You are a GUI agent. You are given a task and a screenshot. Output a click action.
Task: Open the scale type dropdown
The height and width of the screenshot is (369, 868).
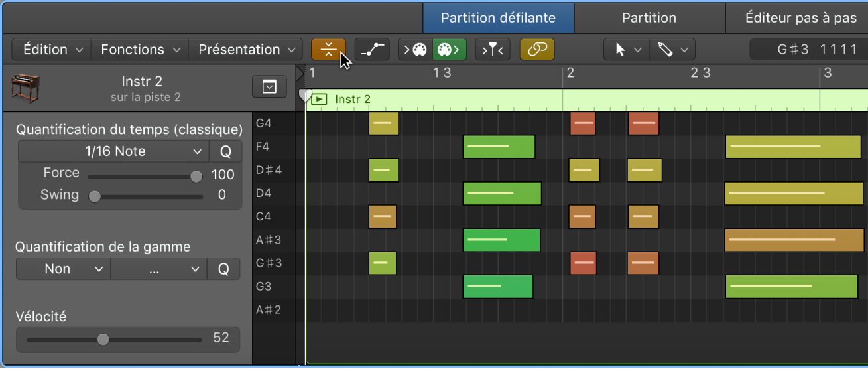click(158, 269)
